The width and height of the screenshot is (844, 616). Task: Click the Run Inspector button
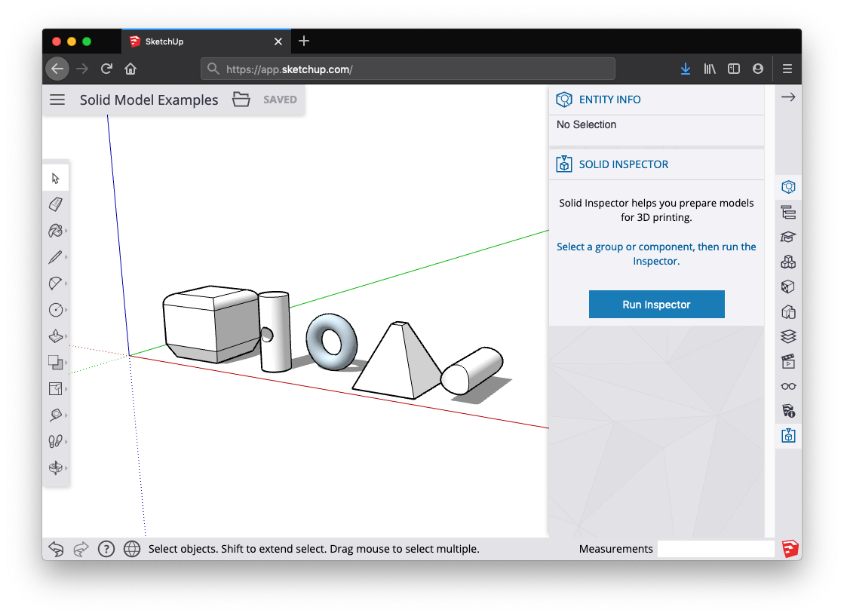click(657, 305)
